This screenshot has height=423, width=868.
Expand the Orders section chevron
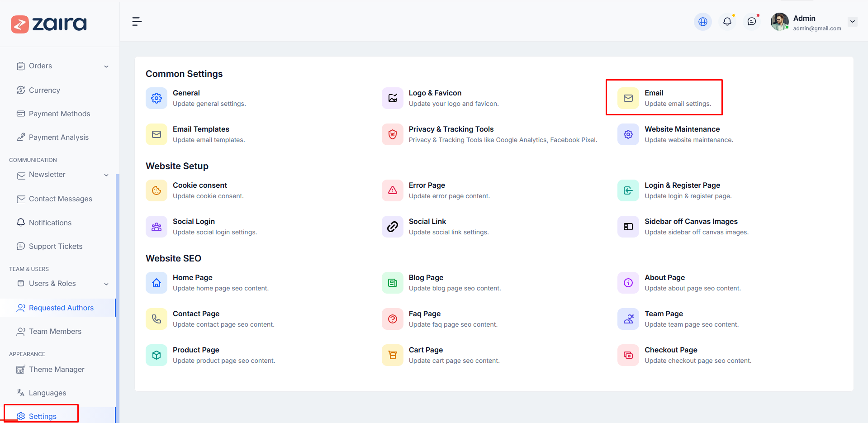point(106,66)
